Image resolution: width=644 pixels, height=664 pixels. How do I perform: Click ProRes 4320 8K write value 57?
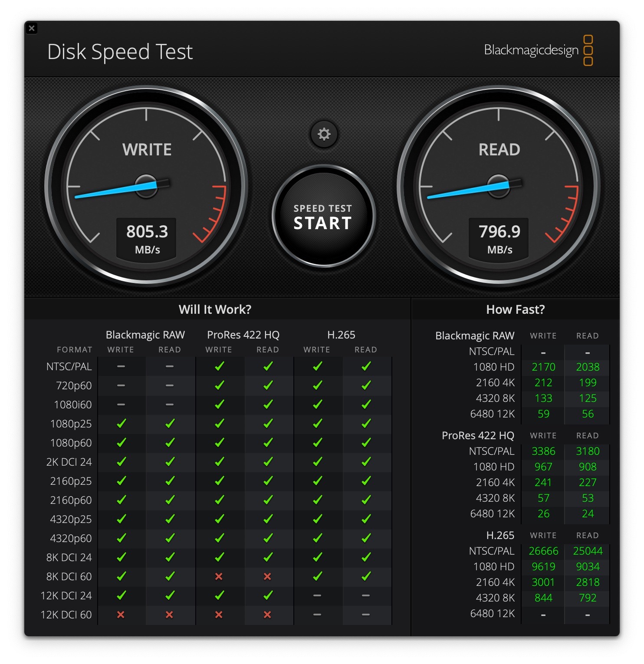pyautogui.click(x=543, y=498)
